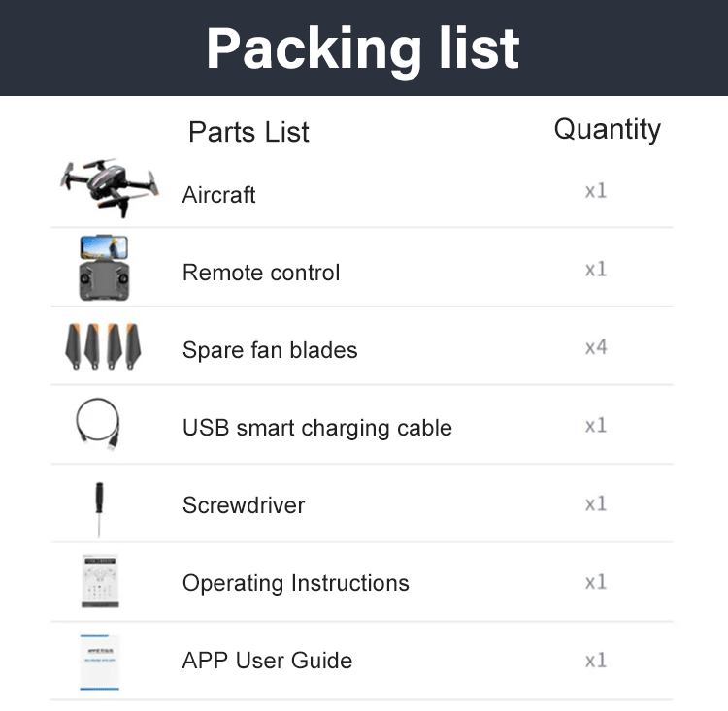Open the Operating Instructions booklet image
This screenshot has height=711, width=728.
click(x=100, y=581)
